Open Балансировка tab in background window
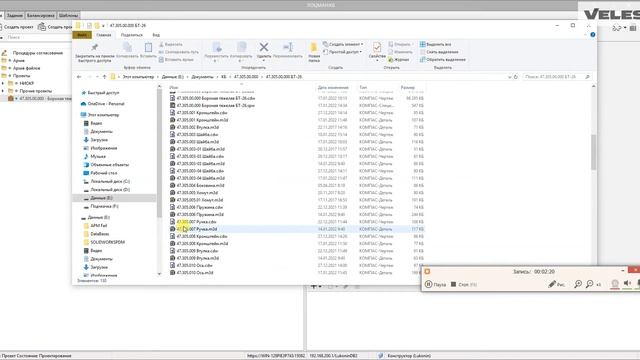 click(x=40, y=16)
